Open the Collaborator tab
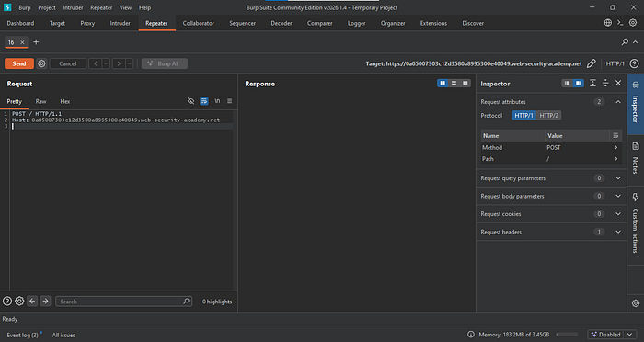644x342 pixels. pos(199,23)
